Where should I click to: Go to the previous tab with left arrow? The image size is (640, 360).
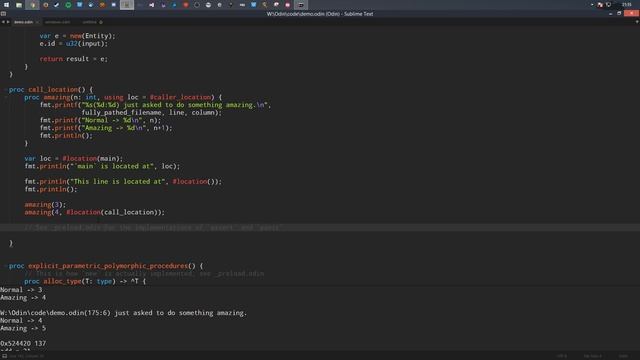point(3,22)
